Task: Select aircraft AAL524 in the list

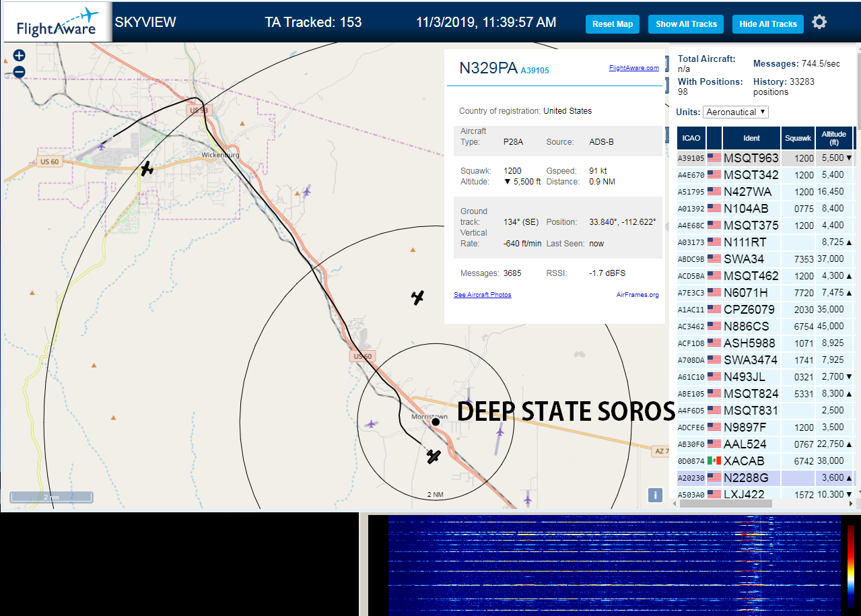Action: (x=766, y=444)
